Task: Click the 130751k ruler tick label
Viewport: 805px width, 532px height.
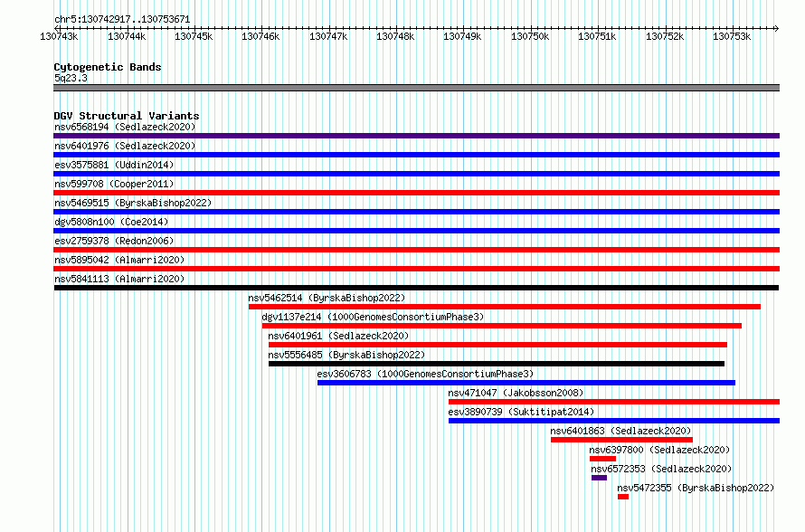Action: pos(597,36)
